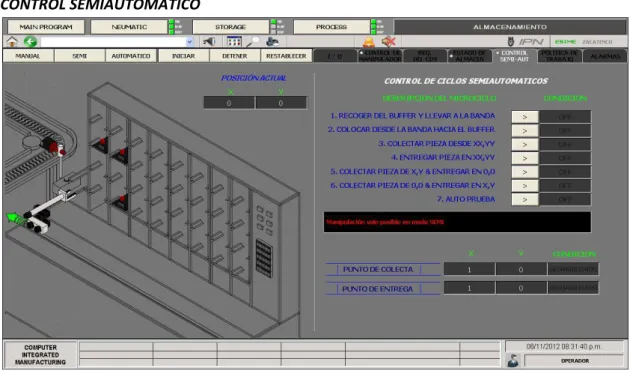630x371 pixels.
Task: Click OFF condition indicator for microcycle 2
Action: (x=565, y=131)
